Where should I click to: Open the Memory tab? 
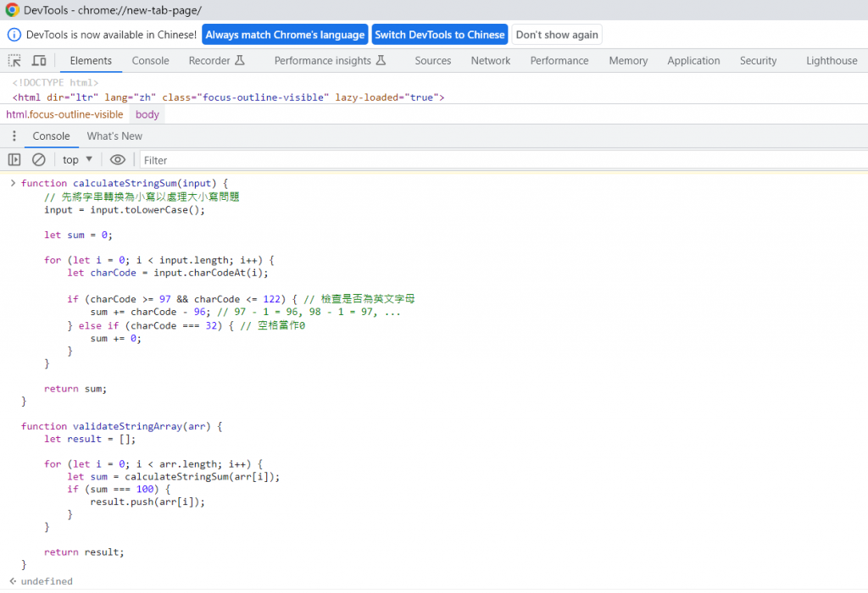(x=628, y=60)
